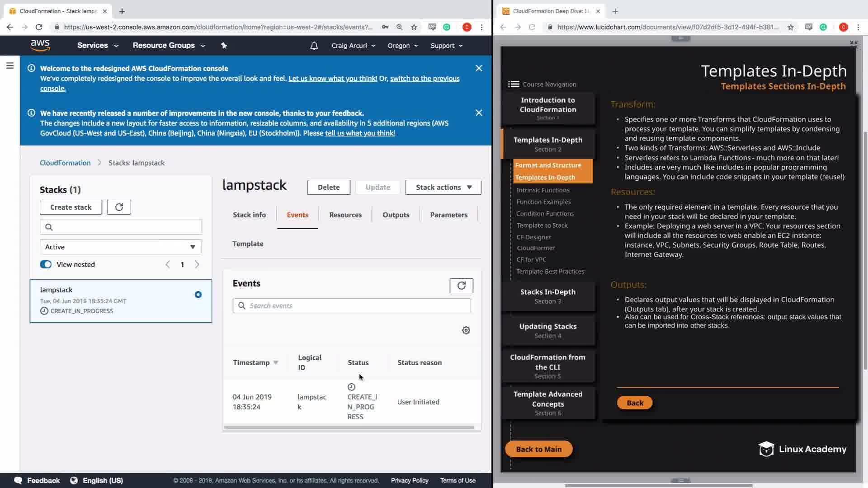Refresh the Events list
The width and height of the screenshot is (868, 488).
461,286
